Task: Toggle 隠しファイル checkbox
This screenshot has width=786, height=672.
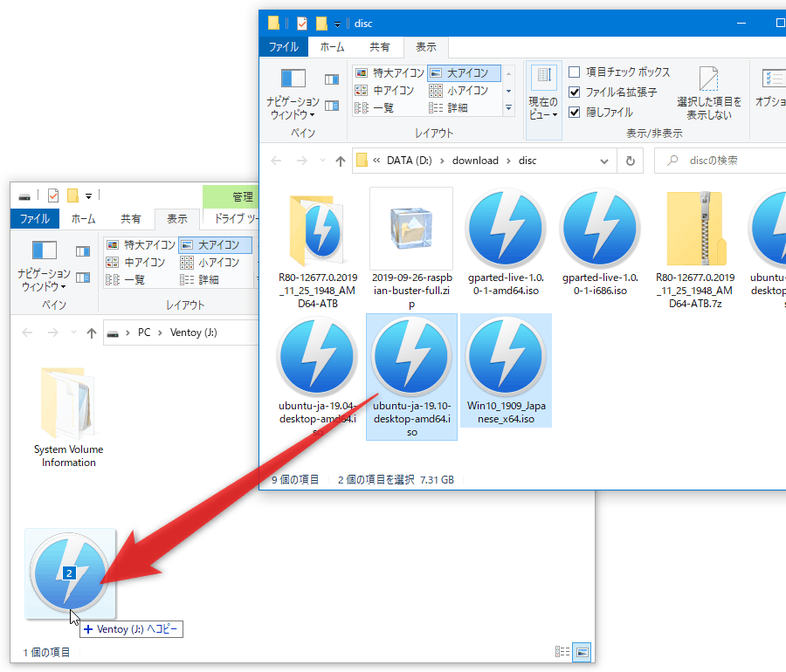Action: point(575,113)
